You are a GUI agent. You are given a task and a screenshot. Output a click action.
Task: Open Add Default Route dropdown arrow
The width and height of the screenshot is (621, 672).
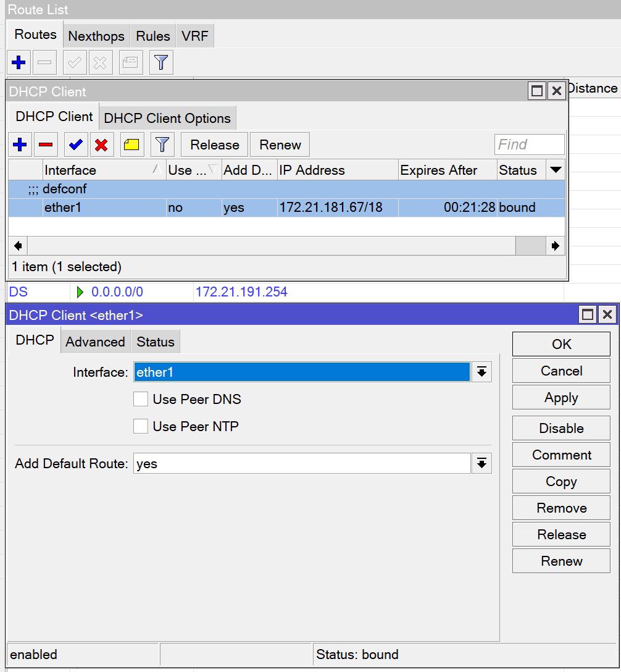point(481,463)
